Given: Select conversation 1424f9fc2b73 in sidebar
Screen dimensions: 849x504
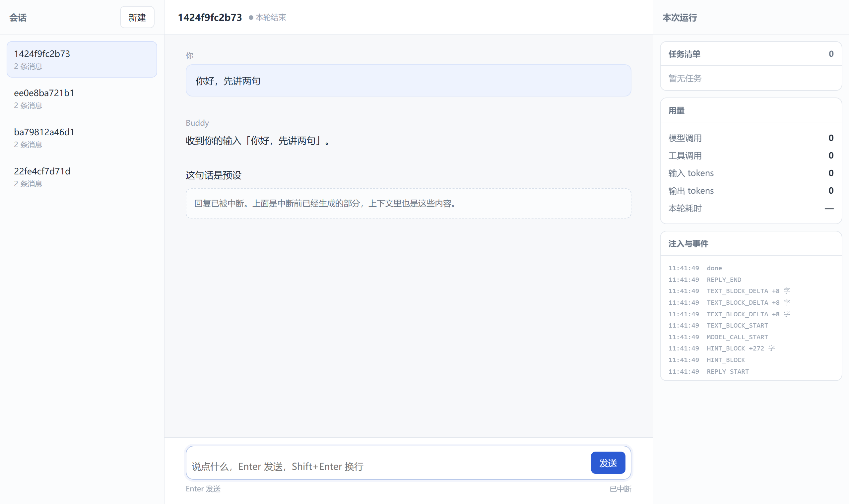Looking at the screenshot, I should coord(82,59).
